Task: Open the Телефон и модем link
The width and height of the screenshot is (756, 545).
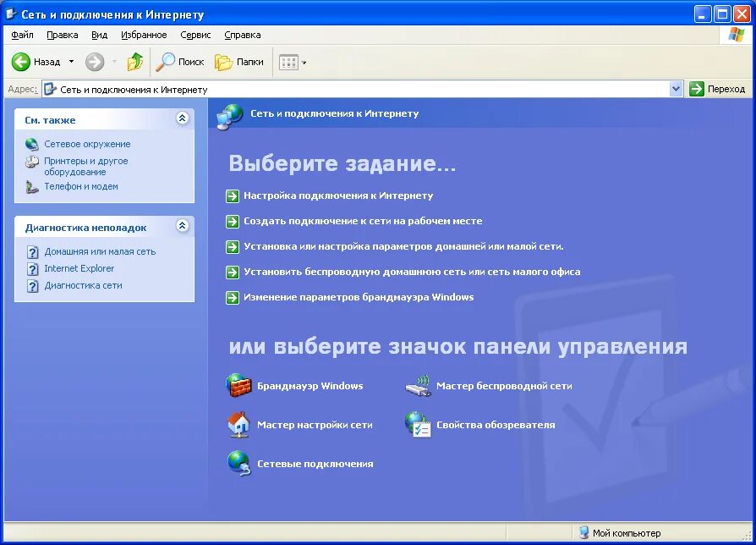Action: (x=81, y=186)
